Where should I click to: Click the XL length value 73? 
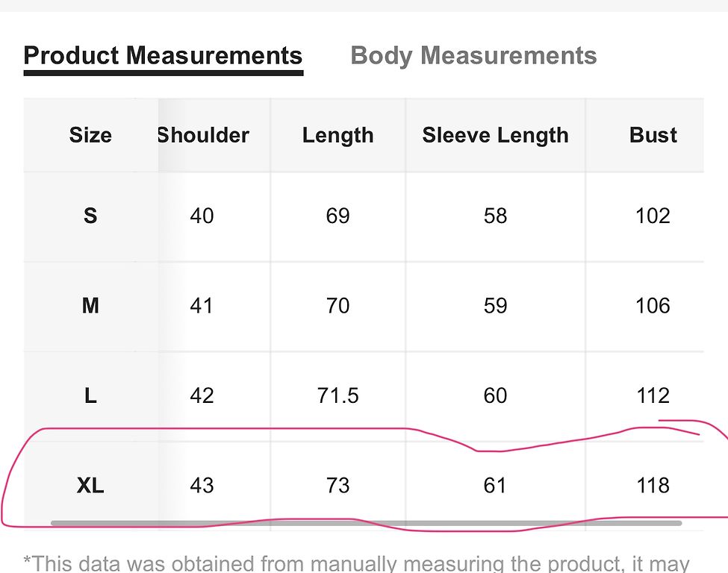(x=338, y=486)
